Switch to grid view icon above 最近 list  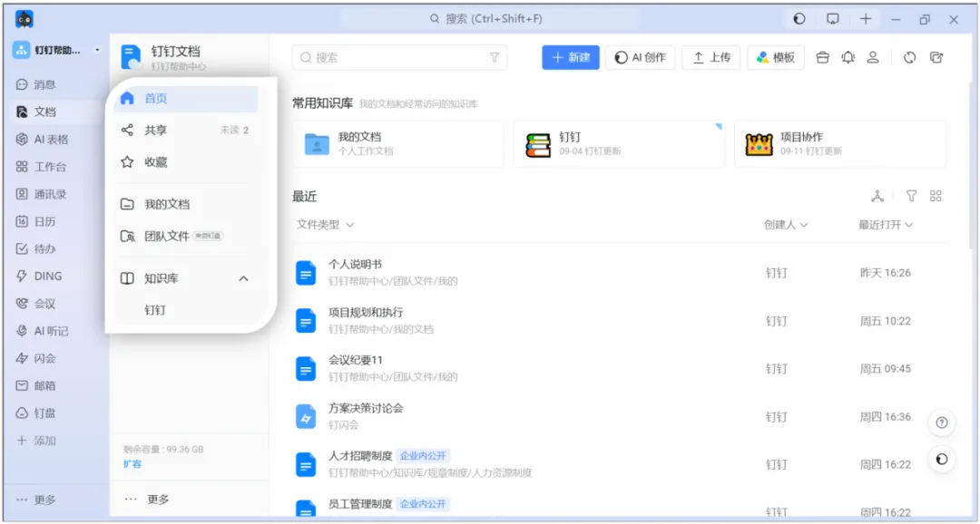click(x=936, y=196)
